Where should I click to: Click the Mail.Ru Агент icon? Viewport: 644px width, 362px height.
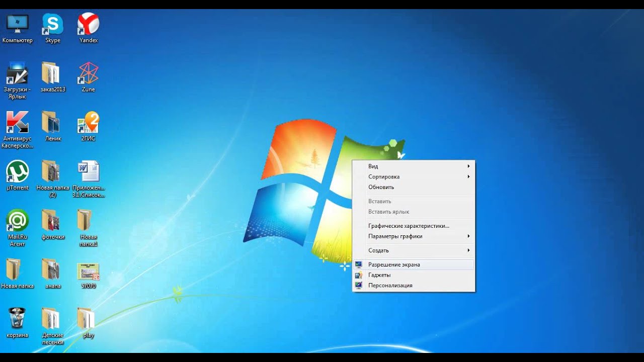click(x=18, y=228)
